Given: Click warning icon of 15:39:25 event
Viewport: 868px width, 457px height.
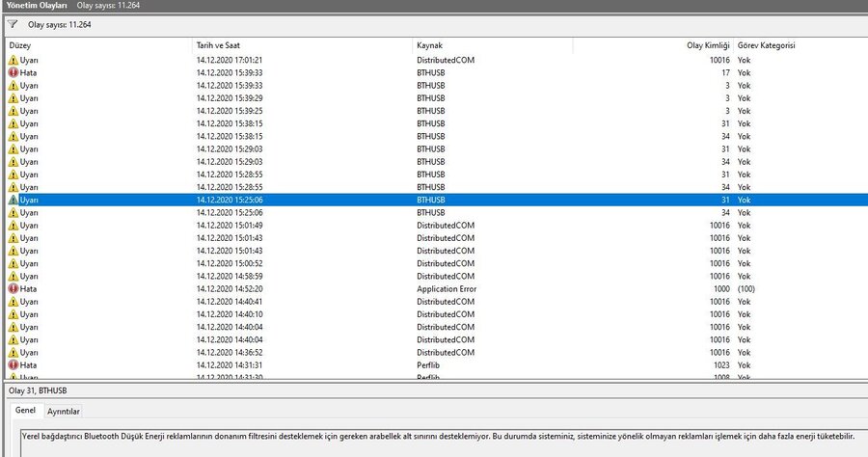Looking at the screenshot, I should [14, 111].
